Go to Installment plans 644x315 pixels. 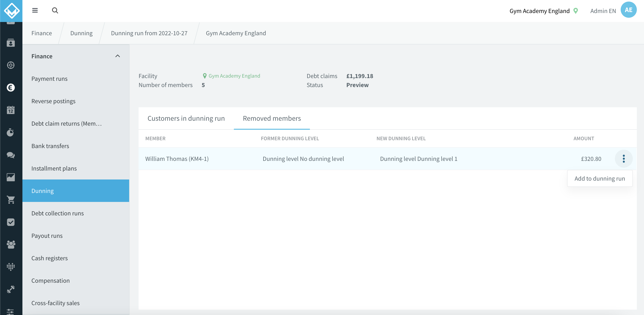pos(76,168)
